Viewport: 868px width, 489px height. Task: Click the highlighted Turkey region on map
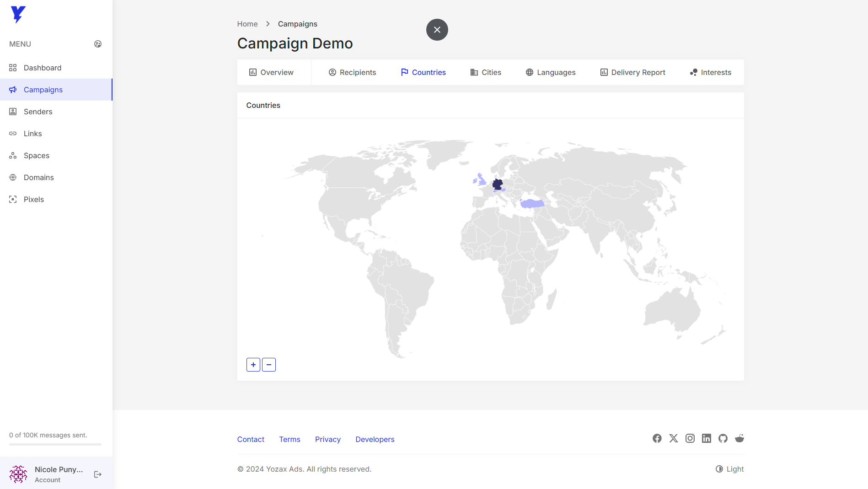coord(532,203)
